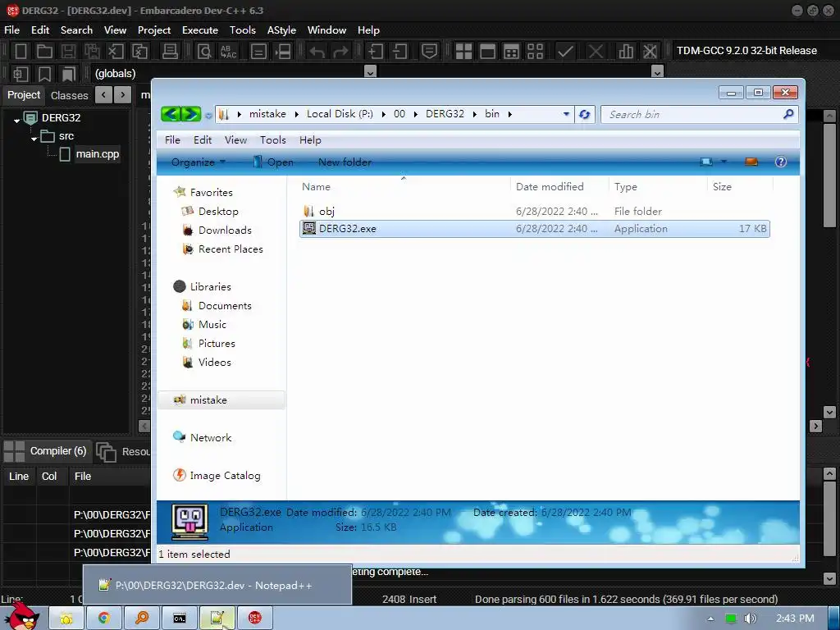
Task: Open the AStyle menu in Dev-C++
Action: pos(281,30)
